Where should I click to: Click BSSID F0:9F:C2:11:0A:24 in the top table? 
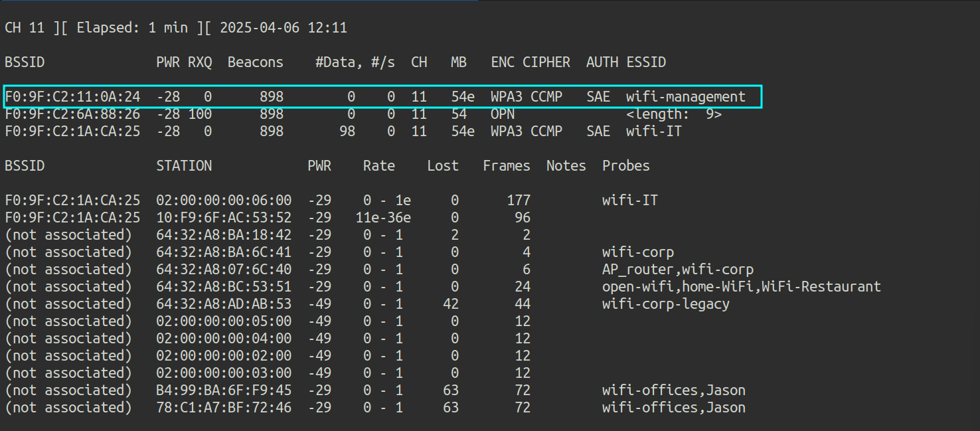tap(72, 97)
